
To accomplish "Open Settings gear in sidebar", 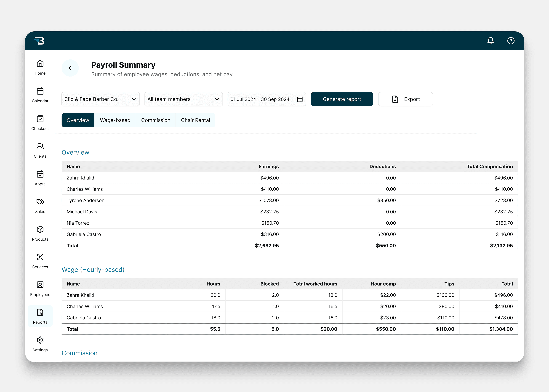I will pyautogui.click(x=40, y=344).
